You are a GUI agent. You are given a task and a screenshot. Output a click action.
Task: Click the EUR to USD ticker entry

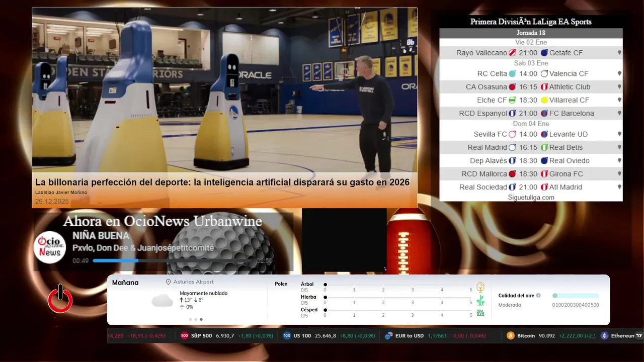(435, 335)
